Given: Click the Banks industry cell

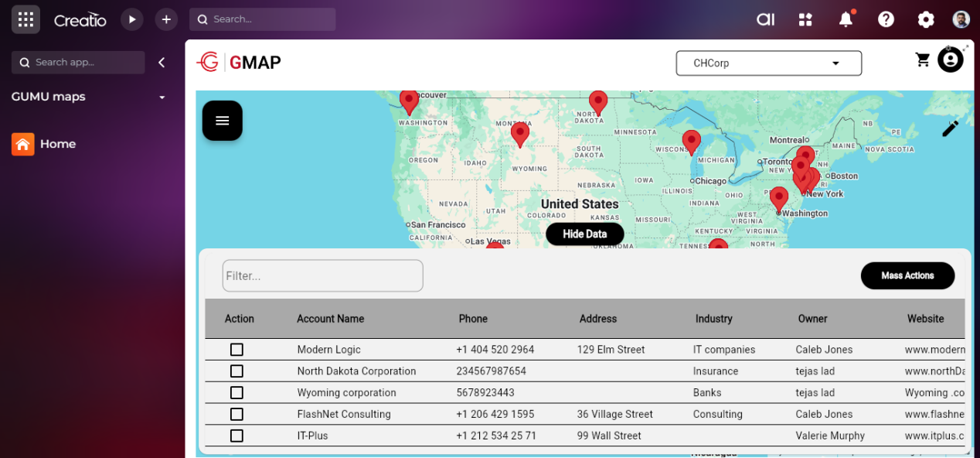Looking at the screenshot, I should click(707, 393).
